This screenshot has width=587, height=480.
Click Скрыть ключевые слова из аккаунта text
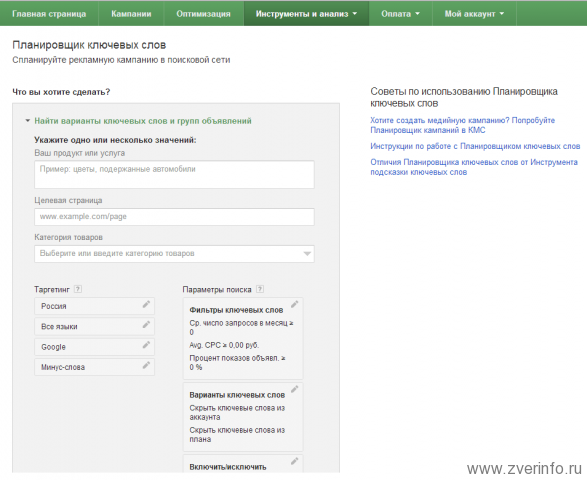pyautogui.click(x=237, y=412)
